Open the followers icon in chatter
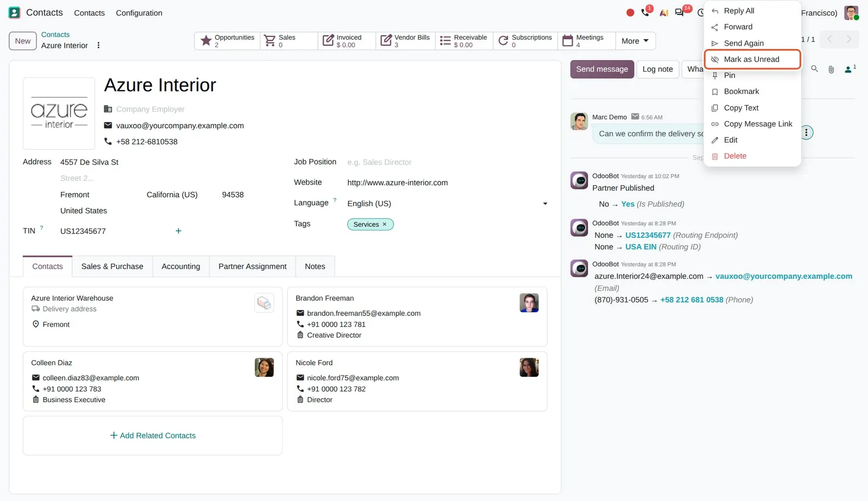Viewport: 868px width, 501px height. [x=850, y=69]
